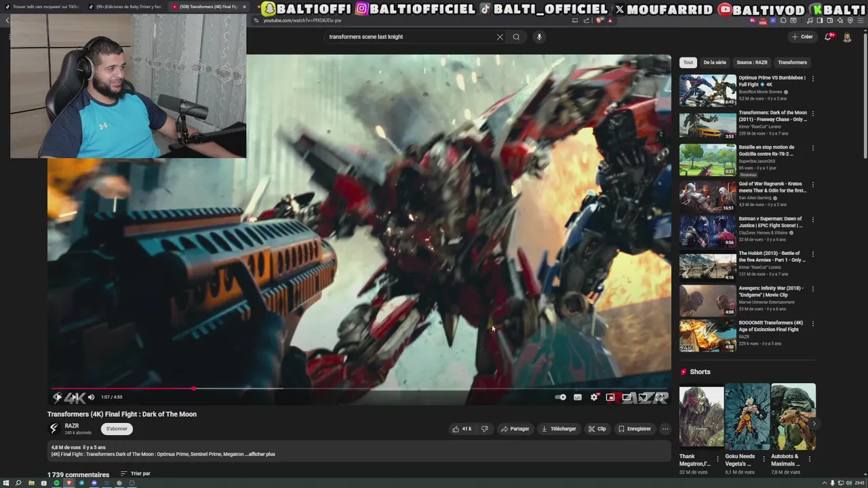The height and width of the screenshot is (488, 868).
Task: Open Windows taskbar search
Action: (18, 483)
